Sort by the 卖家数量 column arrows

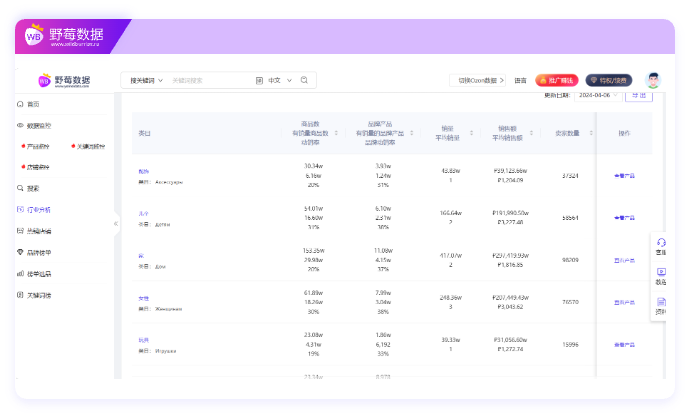[591, 133]
